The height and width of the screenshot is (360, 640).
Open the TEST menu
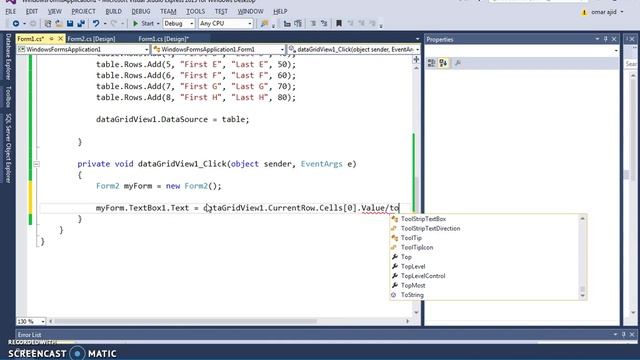(221, 11)
